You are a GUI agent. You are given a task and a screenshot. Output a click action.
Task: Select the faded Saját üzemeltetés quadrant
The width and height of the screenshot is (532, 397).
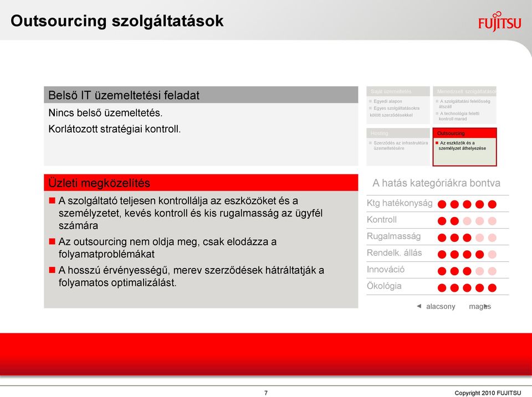398,105
